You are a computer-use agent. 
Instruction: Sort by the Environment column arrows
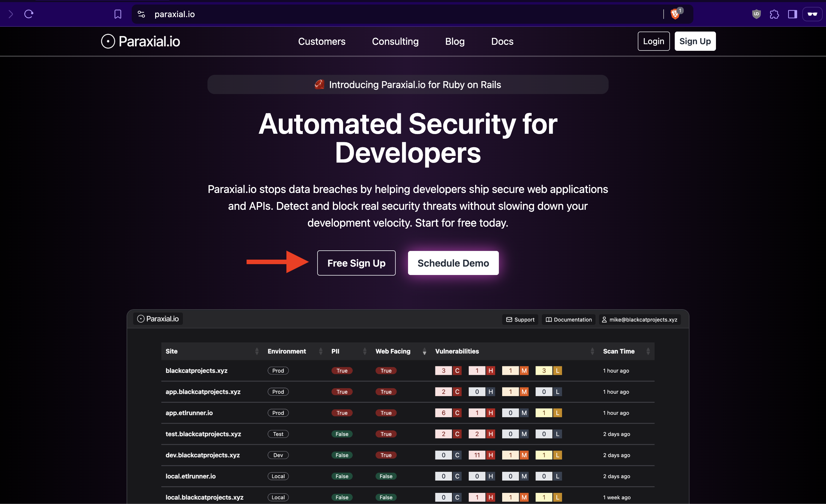(321, 351)
